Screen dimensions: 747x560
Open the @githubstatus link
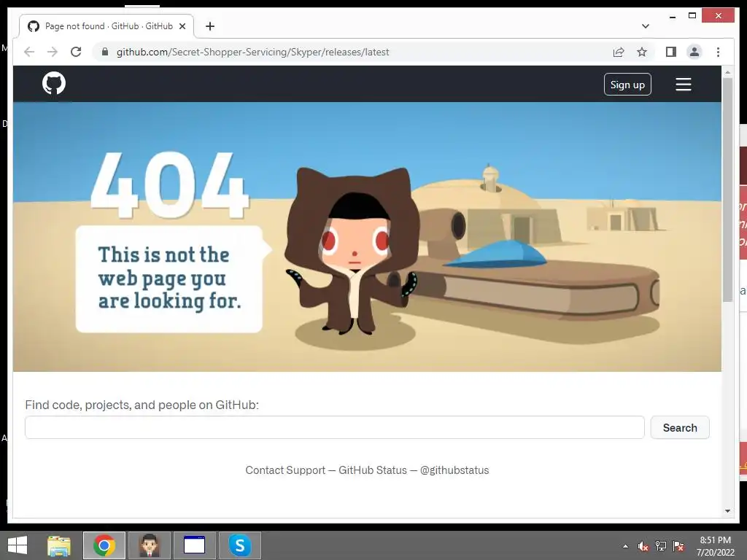coord(454,470)
